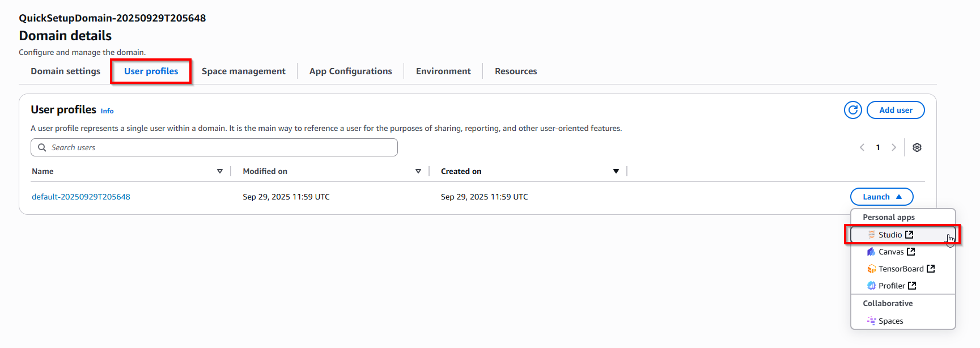Open table preferences gear icon
The image size is (980, 348).
917,147
